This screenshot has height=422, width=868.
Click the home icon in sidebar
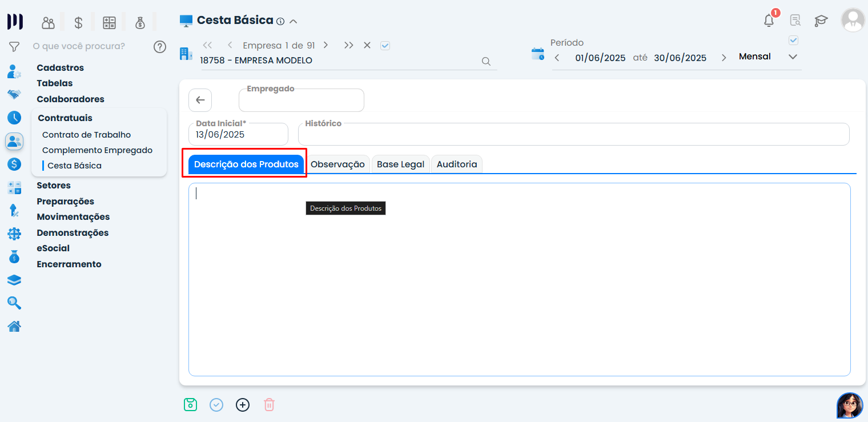[x=14, y=327]
